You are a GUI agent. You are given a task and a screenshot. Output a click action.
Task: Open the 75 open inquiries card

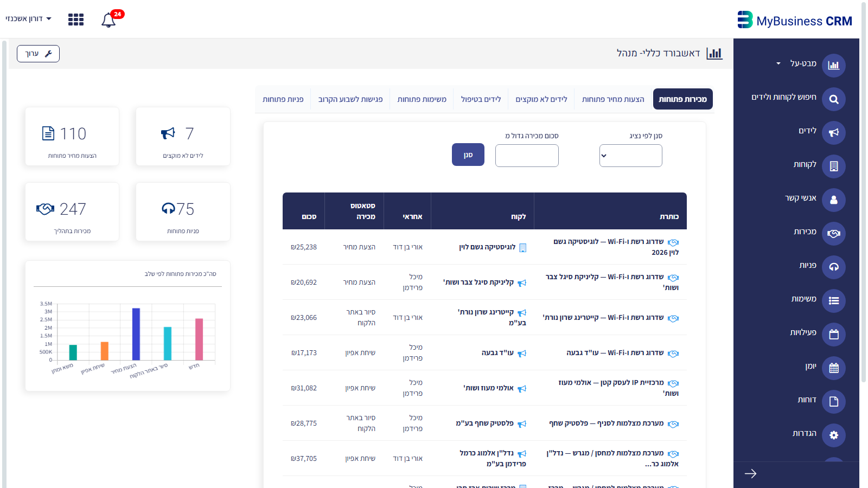(x=183, y=212)
